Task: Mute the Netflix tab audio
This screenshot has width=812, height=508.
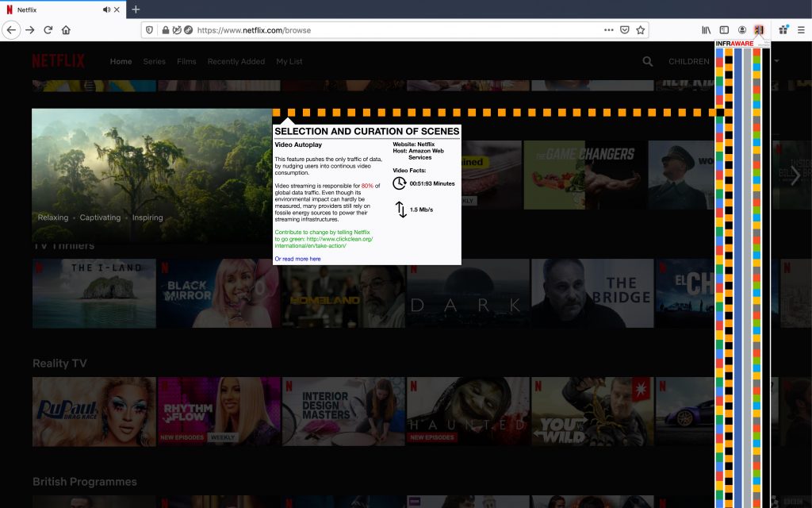Action: point(106,10)
